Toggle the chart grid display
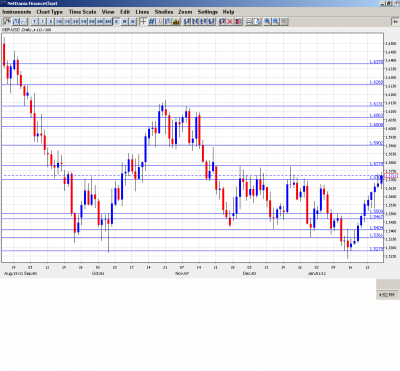 coord(151,22)
